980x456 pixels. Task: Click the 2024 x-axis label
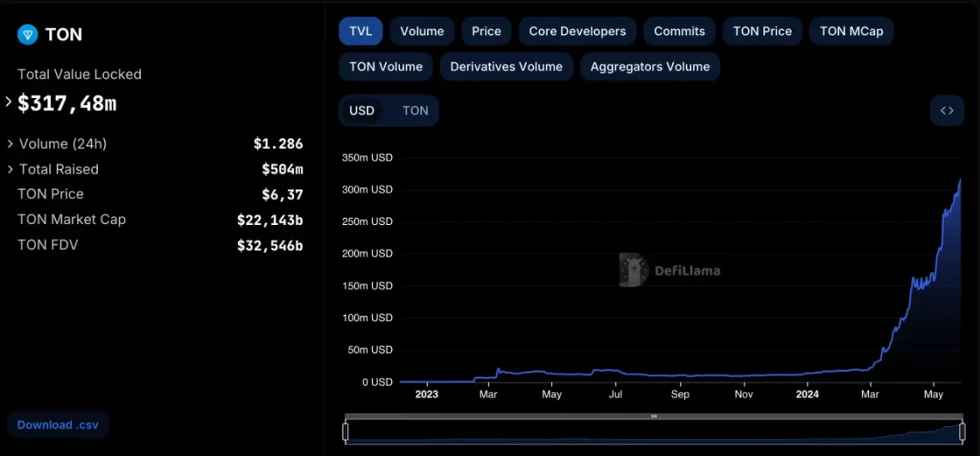(806, 395)
